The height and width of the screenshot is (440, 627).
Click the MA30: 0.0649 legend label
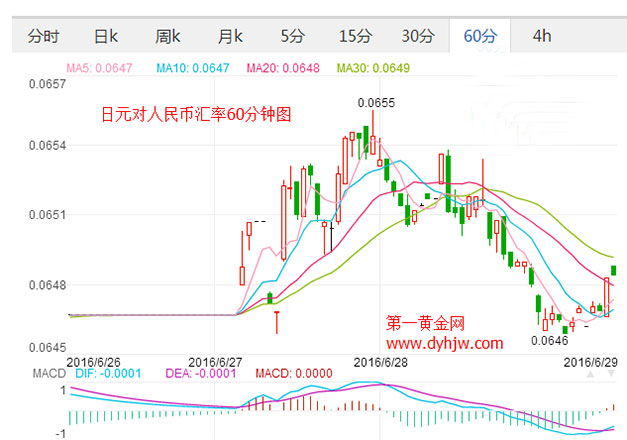pos(373,68)
